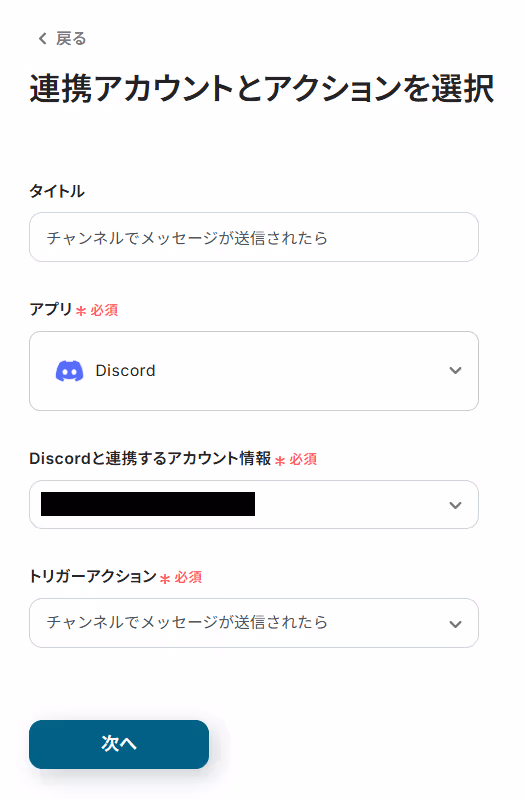Select the Discord app name text
525x800 pixels.
click(x=126, y=370)
